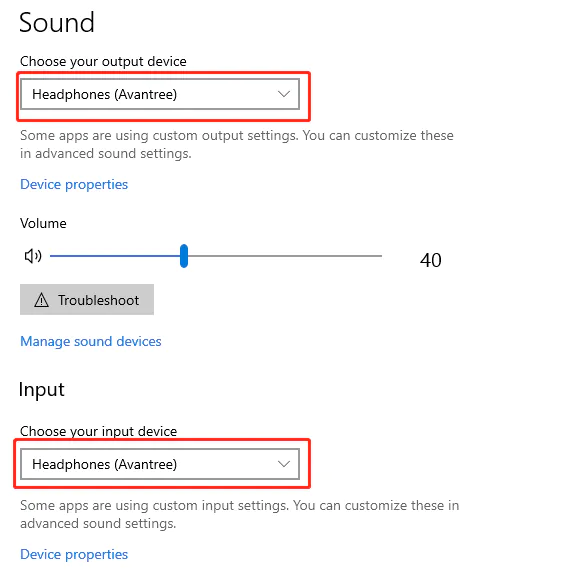
Task: Open the input device Headphones (Avantree) dropdown
Action: pyautogui.click(x=160, y=464)
